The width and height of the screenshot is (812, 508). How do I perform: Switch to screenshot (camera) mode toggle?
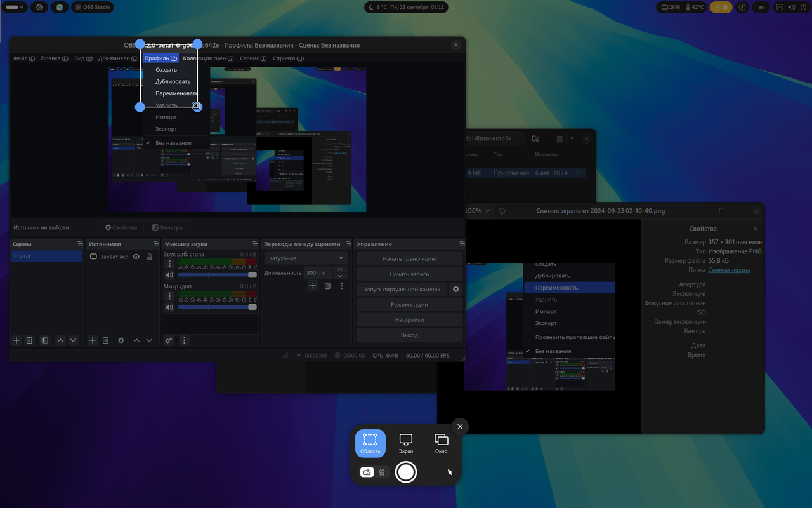coord(367,472)
